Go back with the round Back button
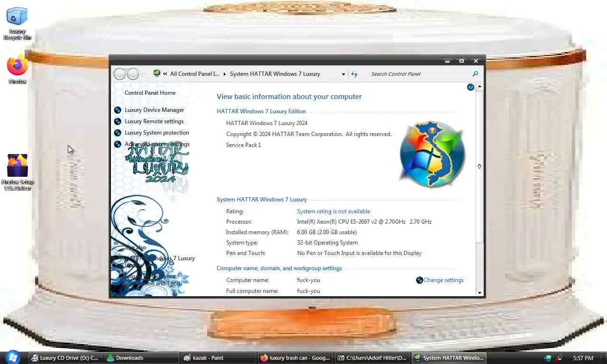Screen dimensions: 607x364 click(120, 74)
